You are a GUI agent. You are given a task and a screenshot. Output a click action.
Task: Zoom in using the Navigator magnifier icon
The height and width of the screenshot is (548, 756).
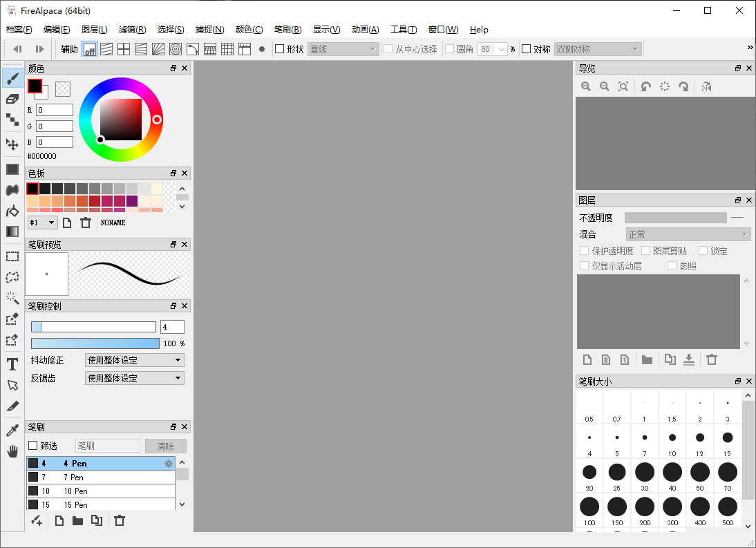[x=586, y=86]
